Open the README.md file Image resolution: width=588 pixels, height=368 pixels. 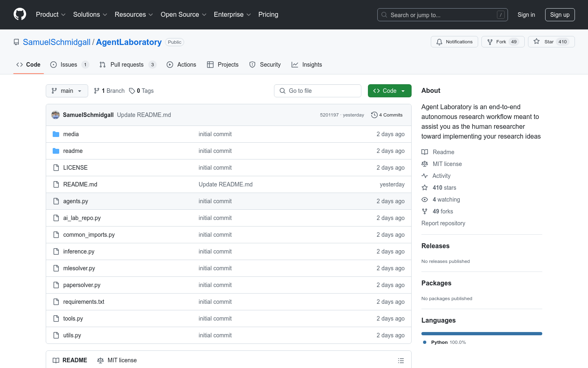tap(80, 184)
